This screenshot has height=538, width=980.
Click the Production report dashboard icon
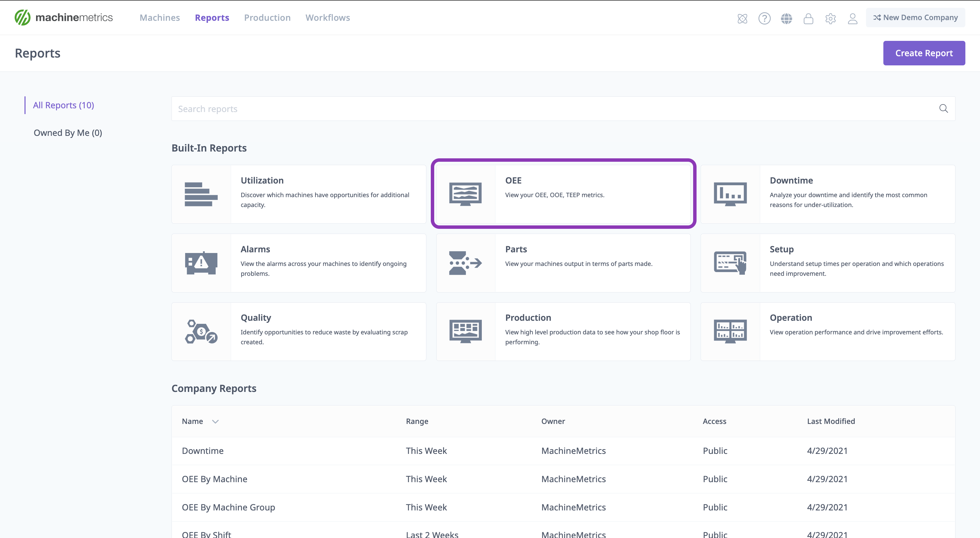pos(465,332)
